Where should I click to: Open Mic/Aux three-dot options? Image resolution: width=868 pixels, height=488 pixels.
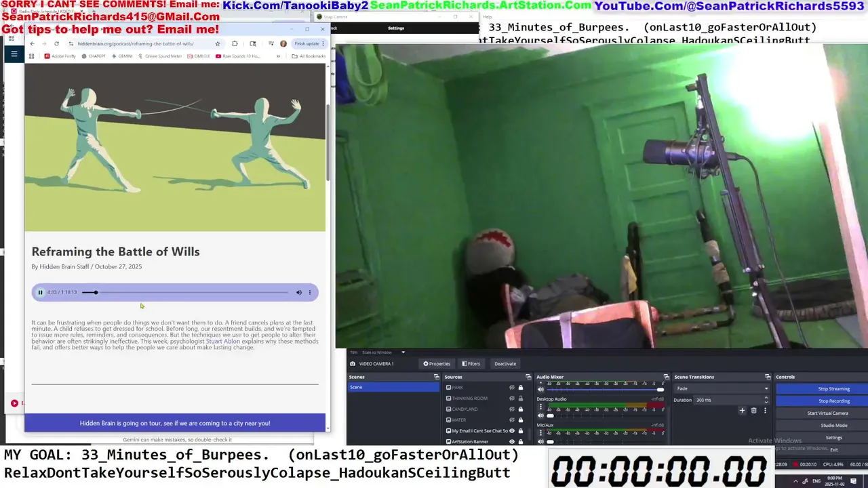[540, 433]
